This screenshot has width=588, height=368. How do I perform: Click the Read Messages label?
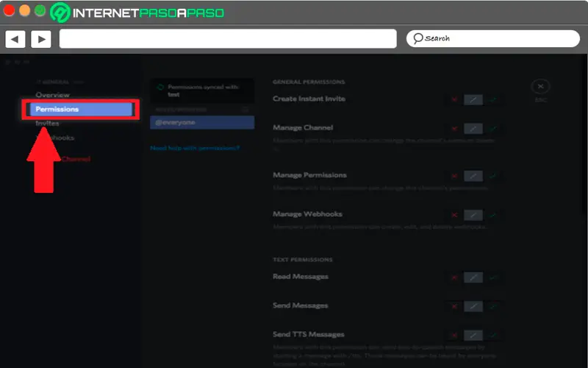301,277
